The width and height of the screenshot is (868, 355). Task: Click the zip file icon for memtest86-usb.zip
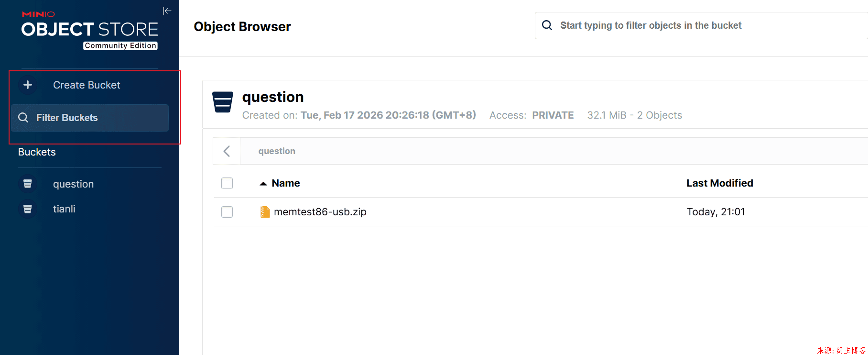click(x=265, y=212)
